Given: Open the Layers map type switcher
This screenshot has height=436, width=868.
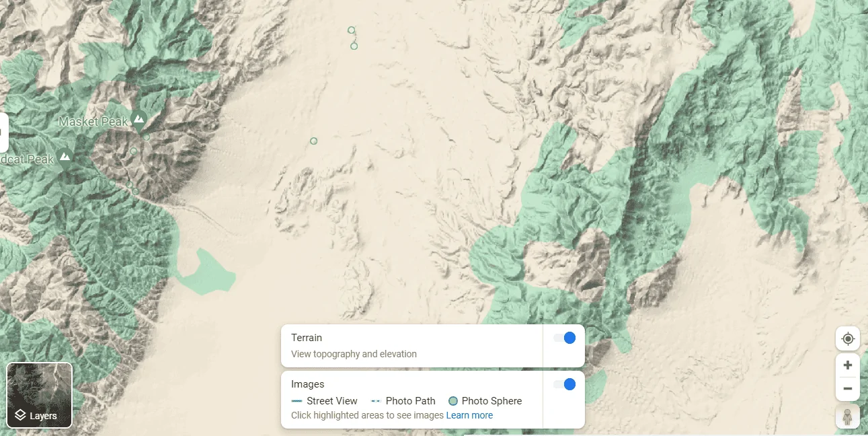Looking at the screenshot, I should (x=39, y=396).
